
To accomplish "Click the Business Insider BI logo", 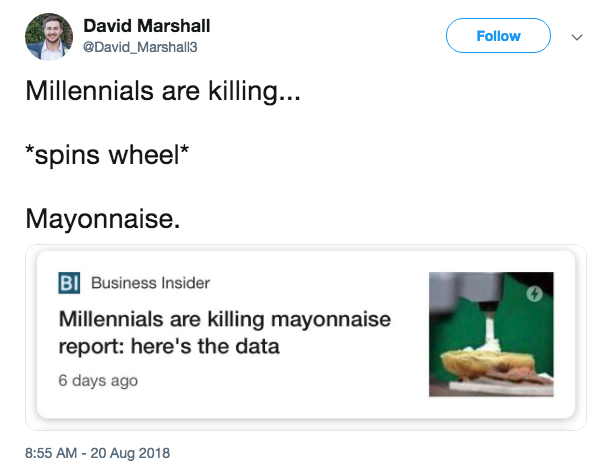I will pos(70,283).
